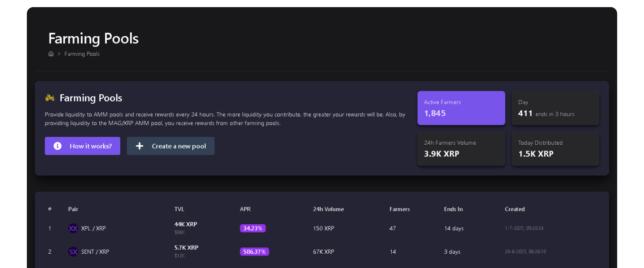Viewport: 644px width, 268px height.
Task: Open the 24h Farmers Volume card
Action: tap(461, 149)
